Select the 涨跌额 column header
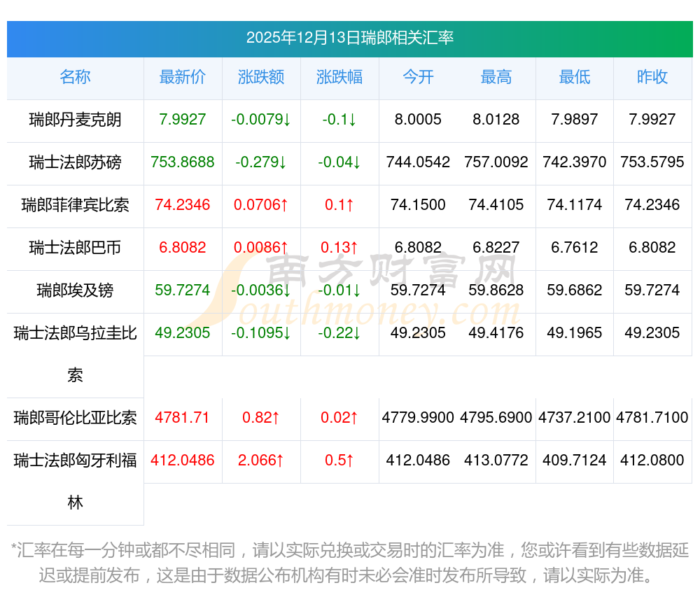This screenshot has width=700, height=597. [261, 77]
